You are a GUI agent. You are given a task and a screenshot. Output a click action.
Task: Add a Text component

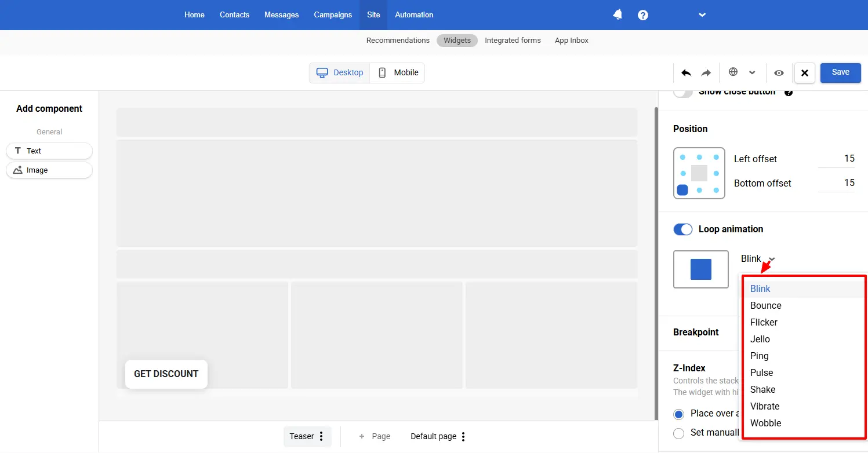click(x=49, y=151)
